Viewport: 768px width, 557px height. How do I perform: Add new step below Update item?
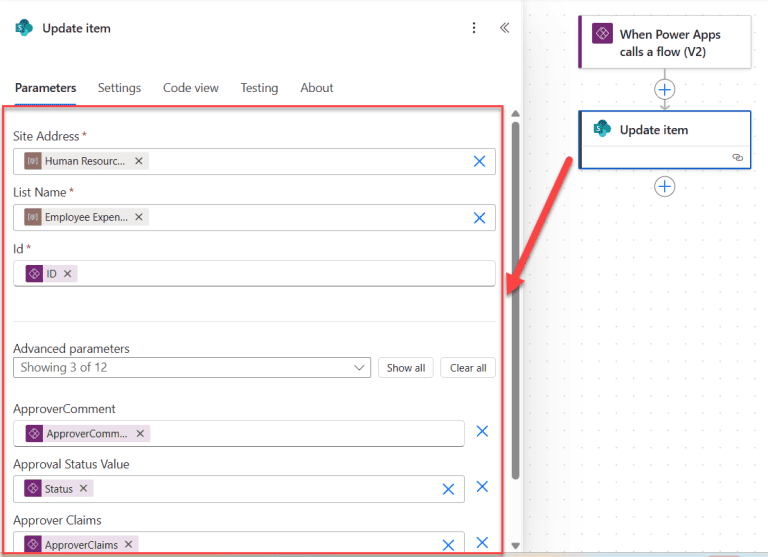[x=665, y=187]
